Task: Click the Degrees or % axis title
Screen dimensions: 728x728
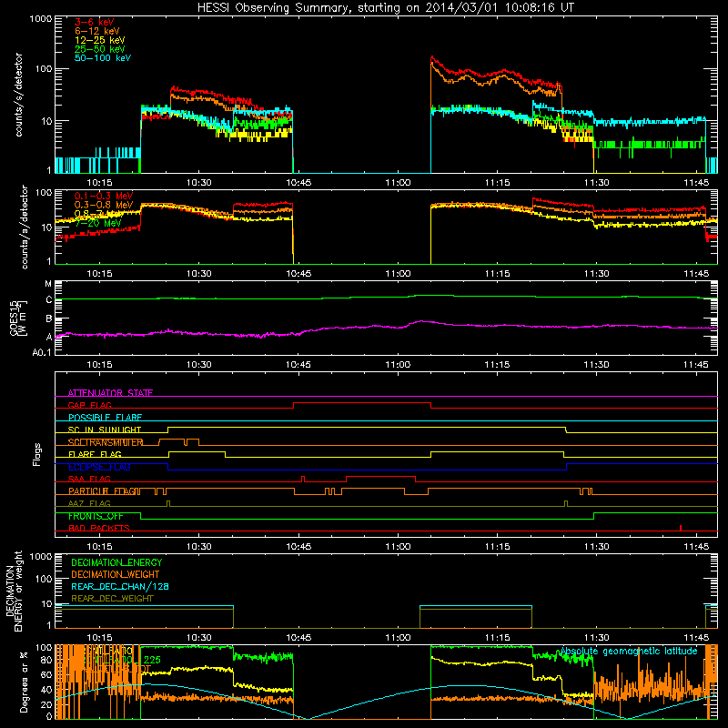Action: tap(24, 682)
